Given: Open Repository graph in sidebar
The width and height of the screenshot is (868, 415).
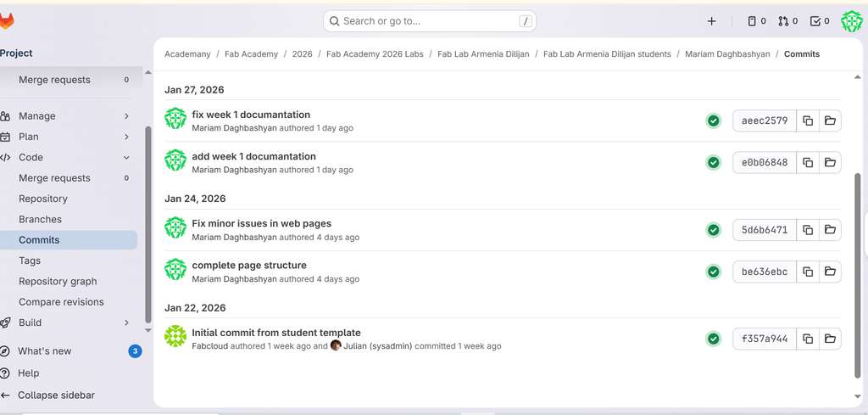Looking at the screenshot, I should click(58, 281).
